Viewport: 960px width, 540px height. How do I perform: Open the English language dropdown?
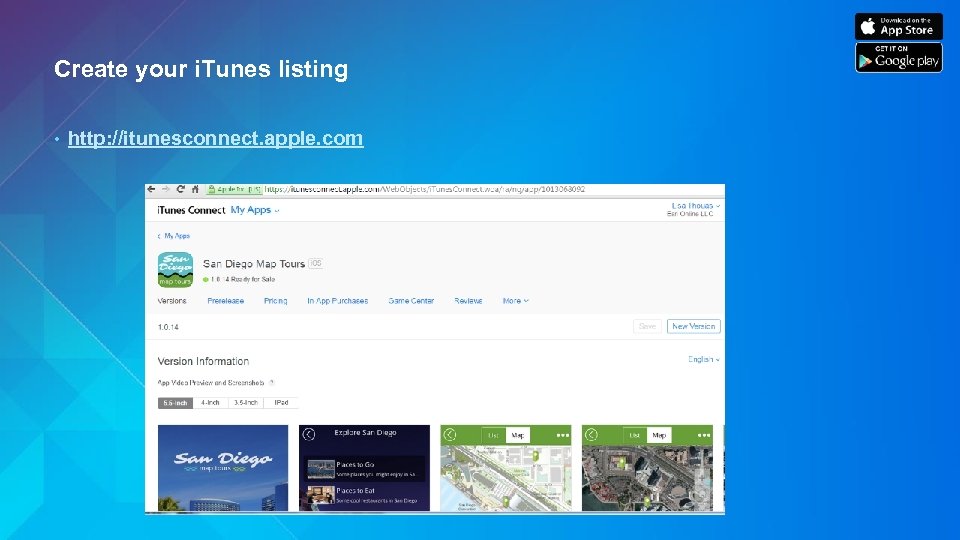click(703, 359)
